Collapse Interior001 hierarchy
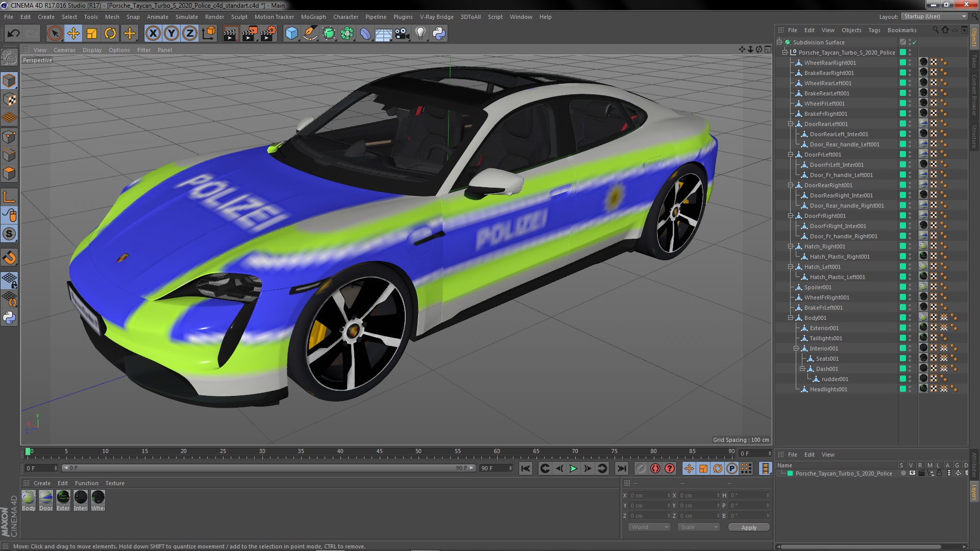 coord(796,348)
